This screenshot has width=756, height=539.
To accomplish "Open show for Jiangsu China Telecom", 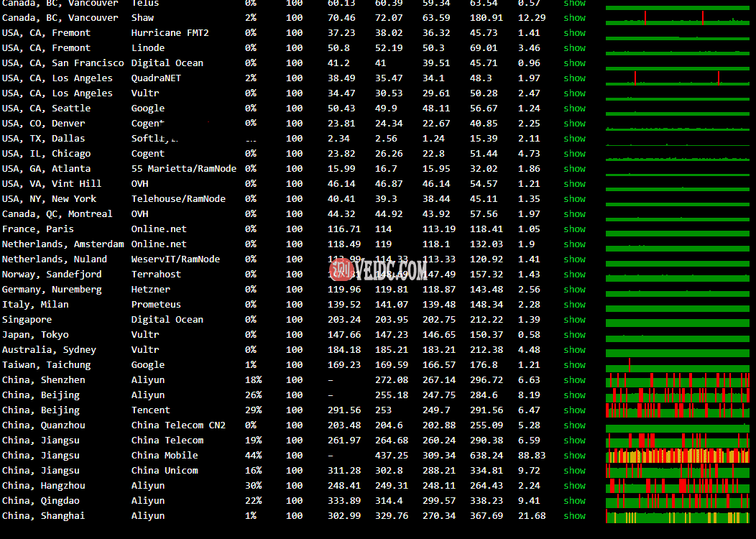I will click(x=574, y=440).
